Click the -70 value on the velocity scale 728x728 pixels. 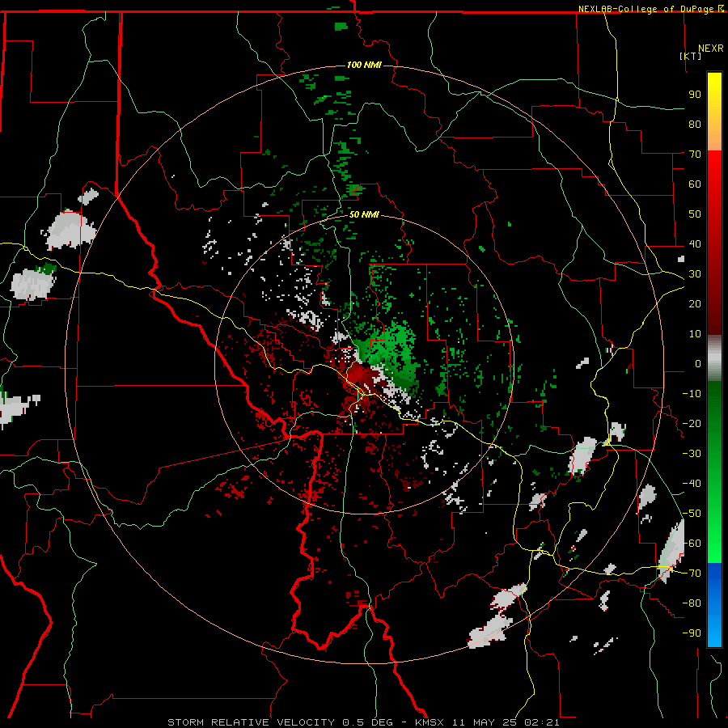click(692, 574)
